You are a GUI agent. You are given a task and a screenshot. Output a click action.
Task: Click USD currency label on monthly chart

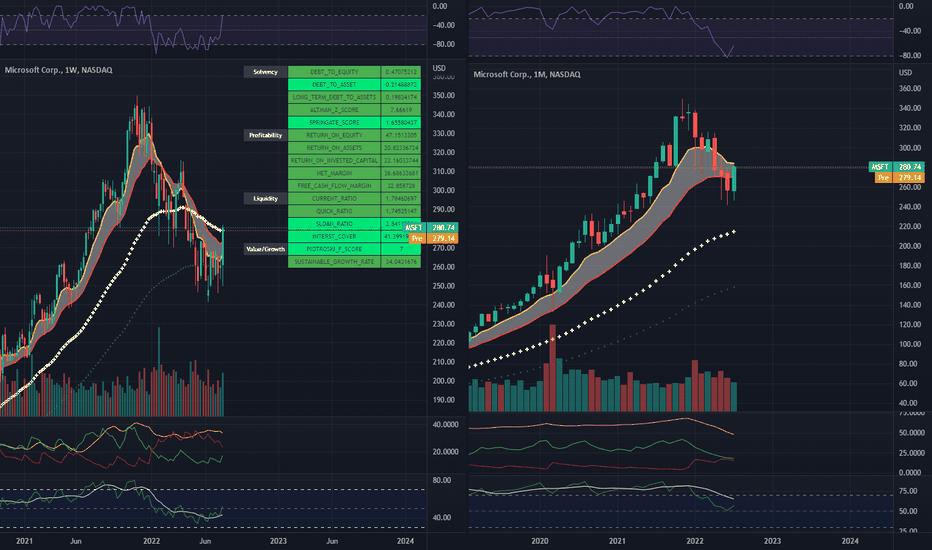pos(905,73)
